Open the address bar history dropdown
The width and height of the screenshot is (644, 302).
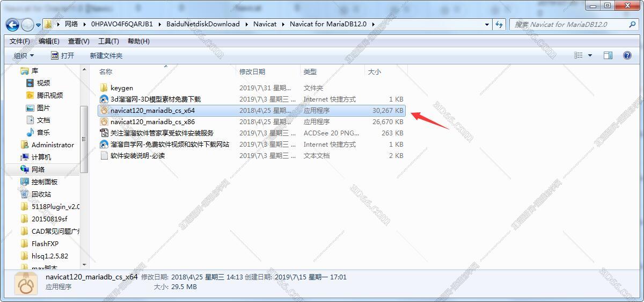pos(487,24)
